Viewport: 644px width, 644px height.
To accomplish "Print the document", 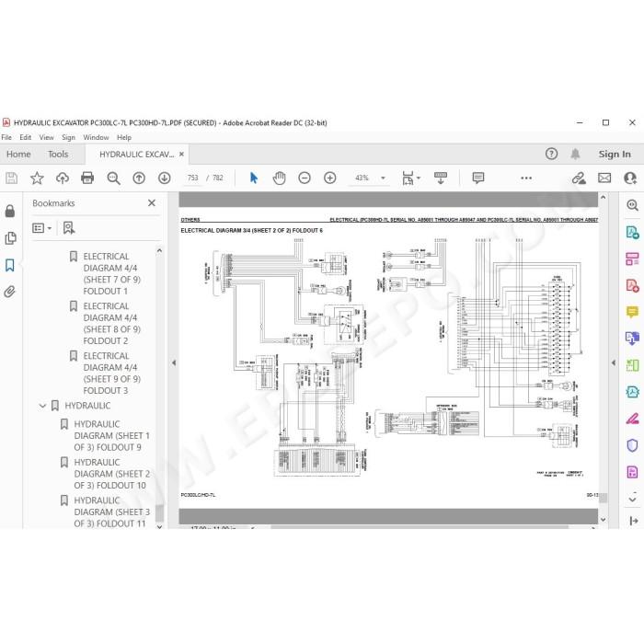I will (x=87, y=178).
